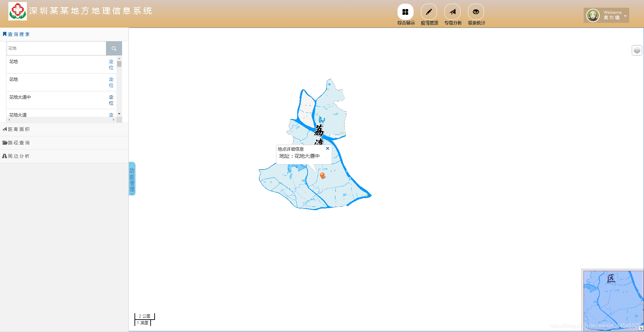The height and width of the screenshot is (332, 644).
Task: Select the 花地大道 result row text
Action: (18, 115)
